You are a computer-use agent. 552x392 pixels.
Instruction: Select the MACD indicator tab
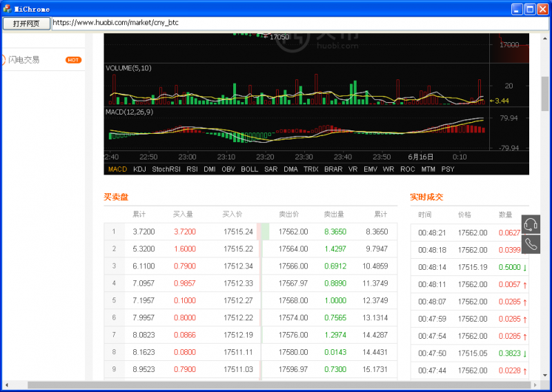point(117,169)
